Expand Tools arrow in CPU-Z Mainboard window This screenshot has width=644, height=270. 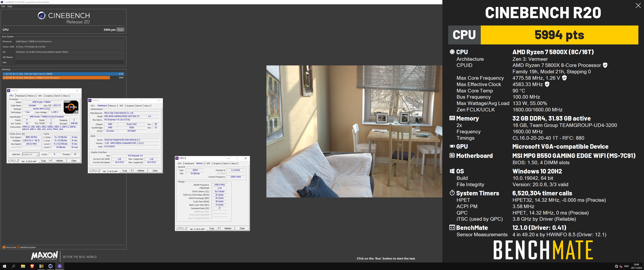131,171
